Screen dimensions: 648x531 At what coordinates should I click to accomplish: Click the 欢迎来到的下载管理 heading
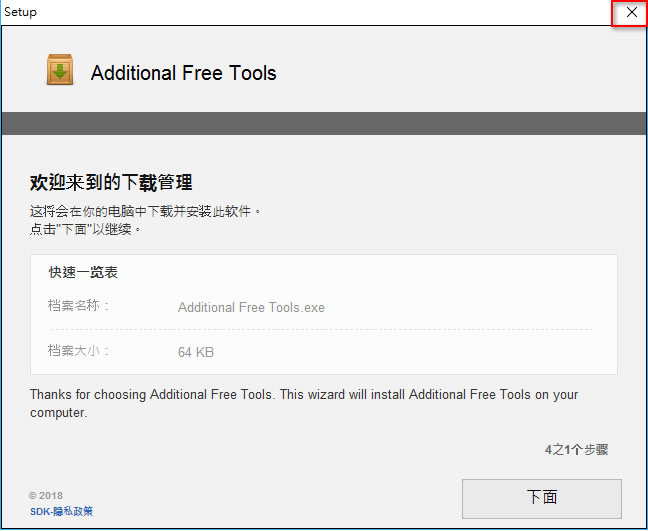(111, 182)
